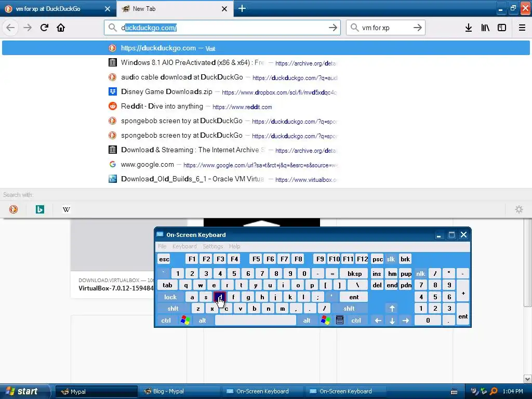Open File menu in On-Screen Keyboard
Screen dimensions: 532x399
click(162, 246)
